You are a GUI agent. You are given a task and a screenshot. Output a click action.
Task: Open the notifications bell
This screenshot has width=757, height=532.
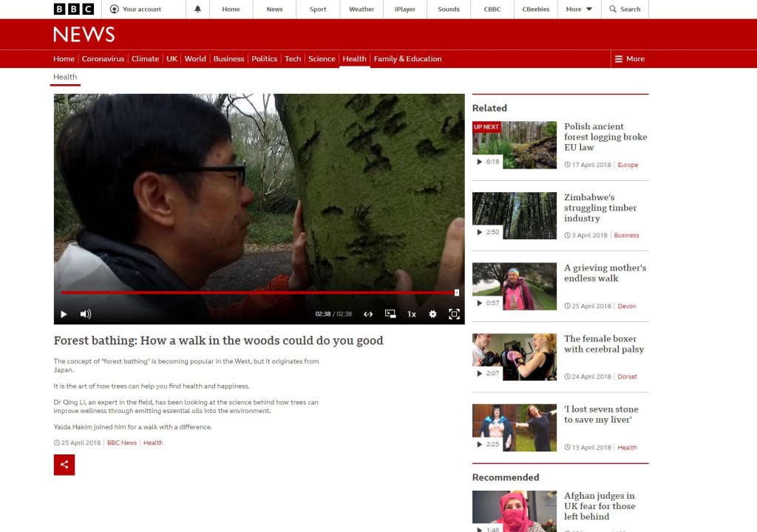point(197,10)
